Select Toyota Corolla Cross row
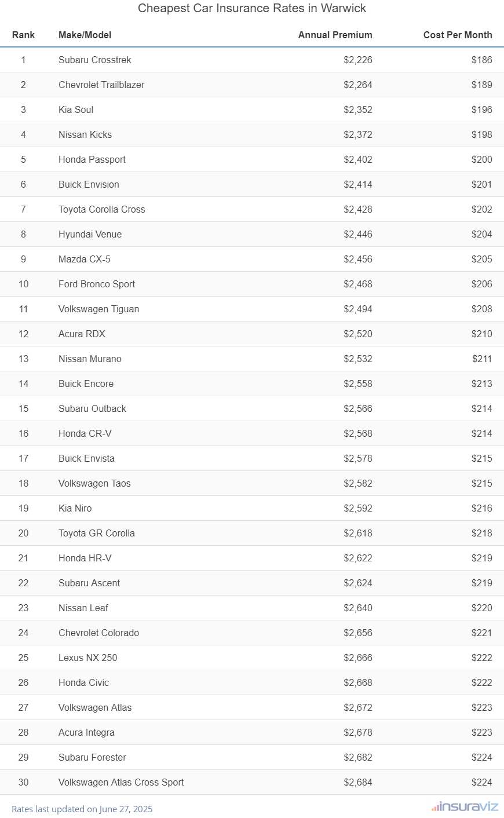Screen dimensions: 504x818 coord(102,209)
